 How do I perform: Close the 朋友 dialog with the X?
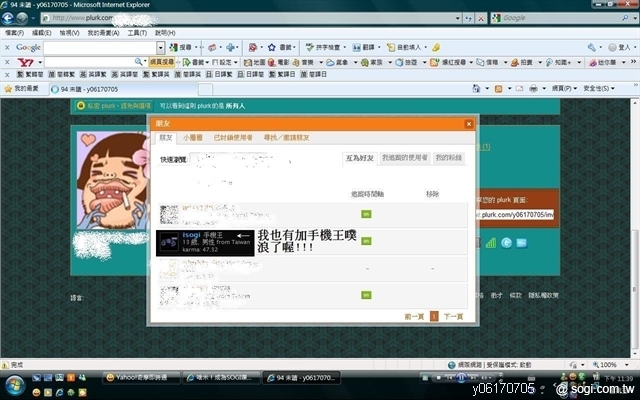point(467,123)
